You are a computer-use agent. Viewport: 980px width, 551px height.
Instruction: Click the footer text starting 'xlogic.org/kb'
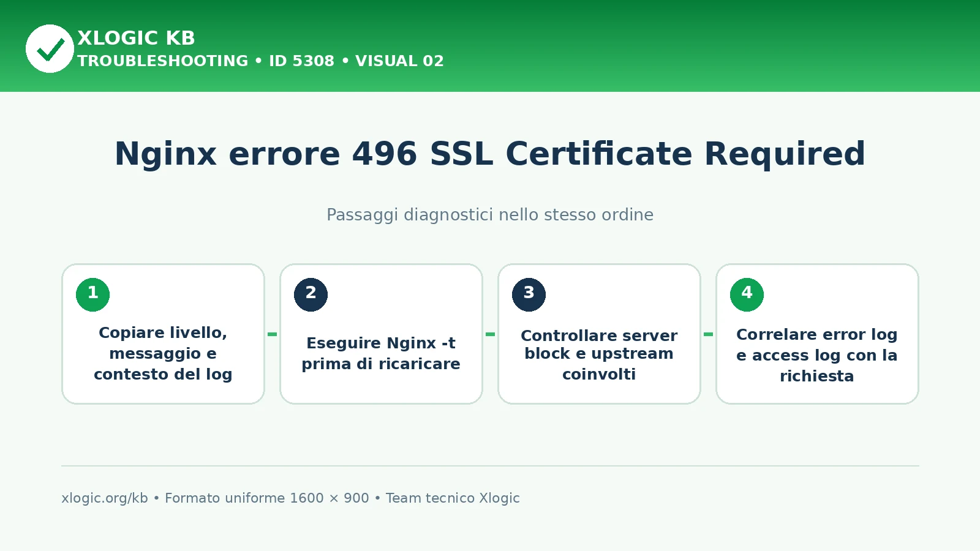[290, 498]
